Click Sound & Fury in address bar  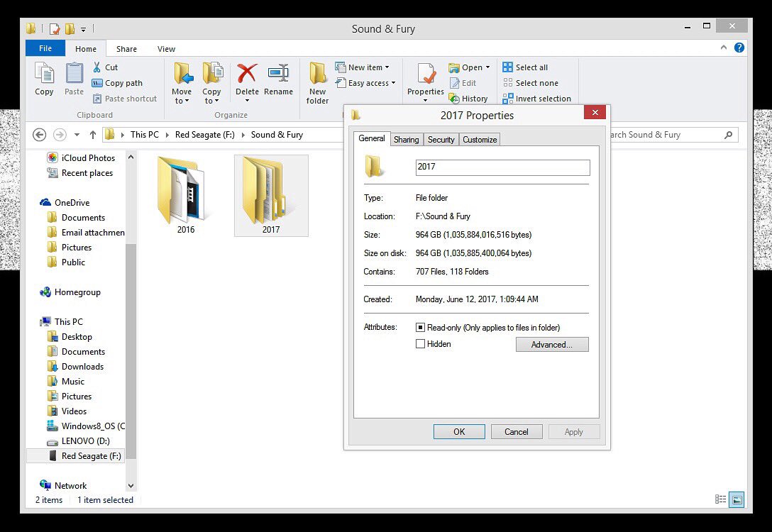277,134
